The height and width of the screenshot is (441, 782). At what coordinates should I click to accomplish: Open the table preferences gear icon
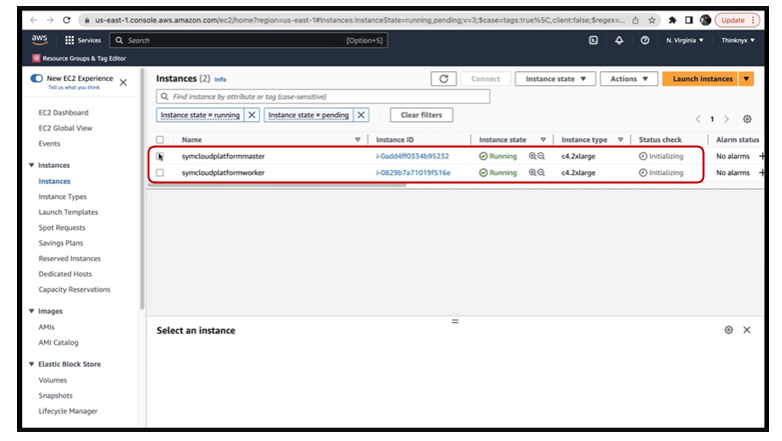[x=747, y=119]
